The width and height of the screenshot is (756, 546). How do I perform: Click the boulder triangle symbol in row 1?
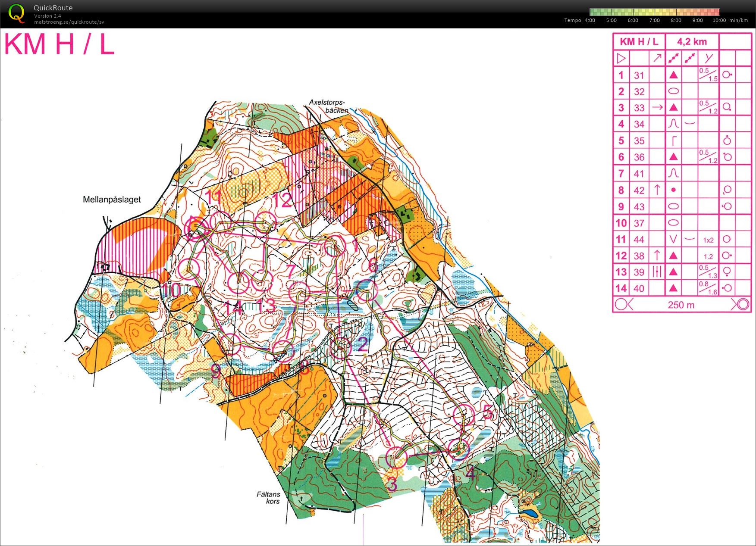[x=673, y=75]
